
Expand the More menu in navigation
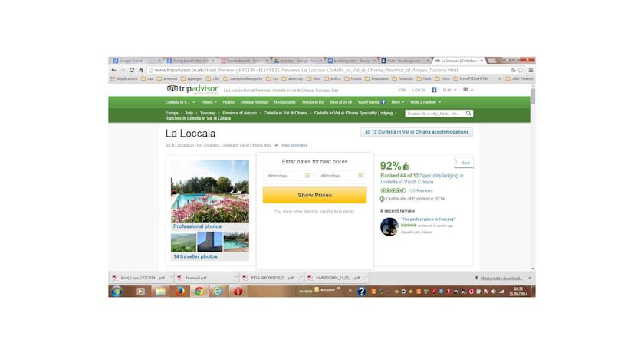click(x=398, y=102)
